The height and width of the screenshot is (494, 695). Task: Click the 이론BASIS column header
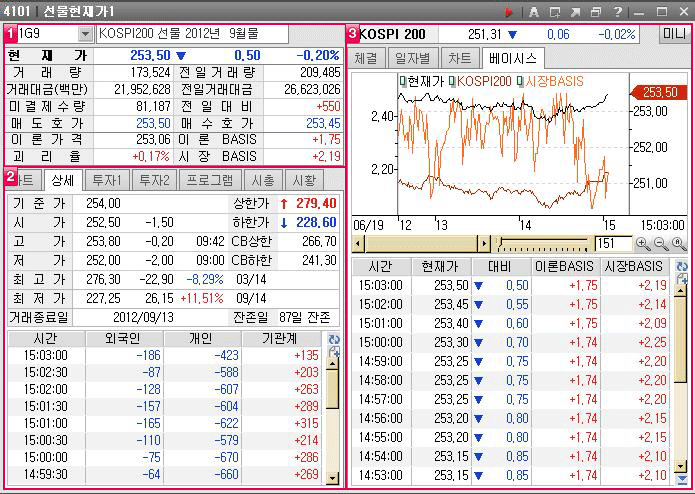point(565,266)
